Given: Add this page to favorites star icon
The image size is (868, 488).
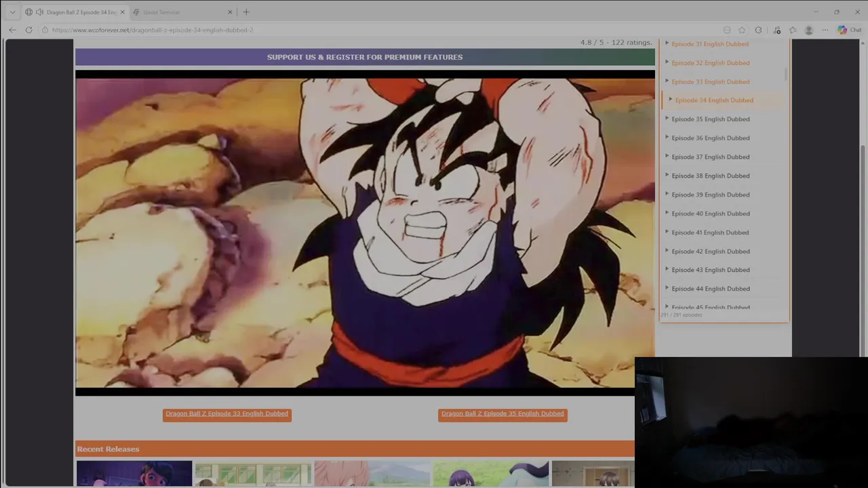Looking at the screenshot, I should [x=742, y=30].
